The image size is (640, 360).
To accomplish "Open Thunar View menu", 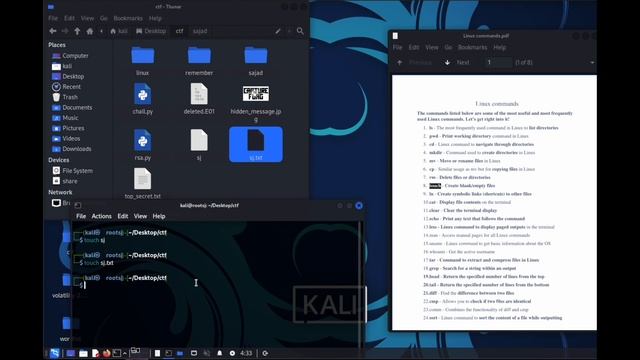I will click(87, 18).
